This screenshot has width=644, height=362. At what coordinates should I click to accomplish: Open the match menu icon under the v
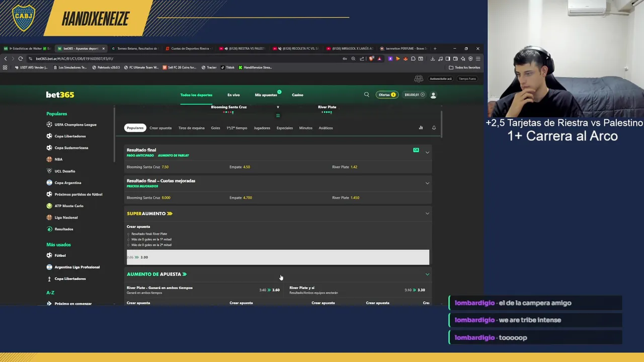[x=278, y=116]
